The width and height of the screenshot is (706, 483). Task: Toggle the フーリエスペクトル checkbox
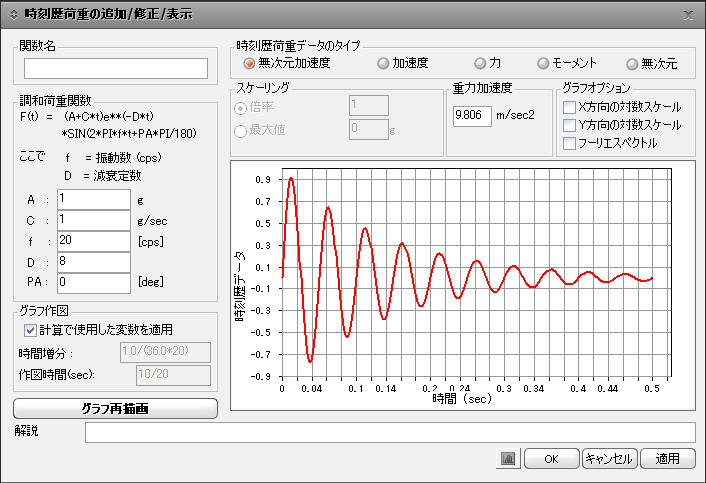coord(569,143)
